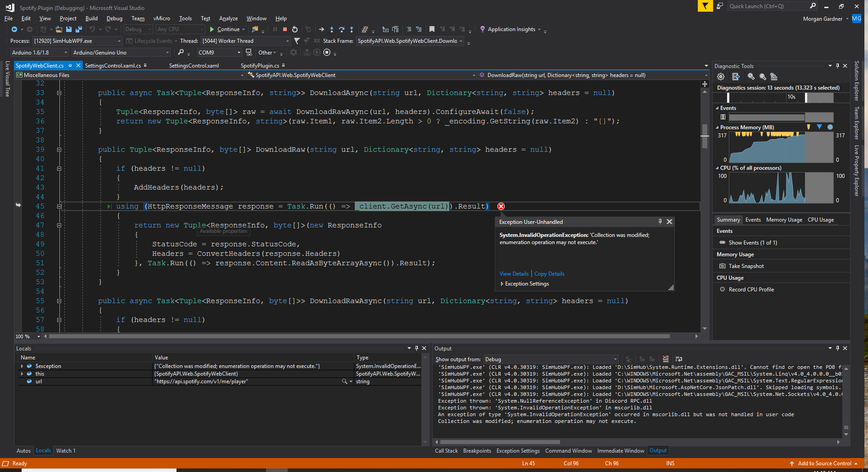The width and height of the screenshot is (868, 472).
Task: Click Record CPU Profile
Action: 747,290
